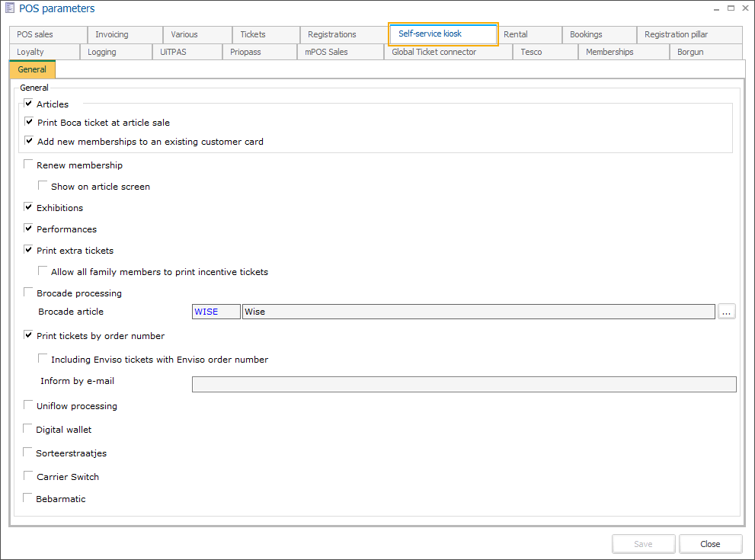Viewport: 755px width, 560px height.
Task: Click the Brocade article browse ellipsis button
Action: pyautogui.click(x=726, y=312)
